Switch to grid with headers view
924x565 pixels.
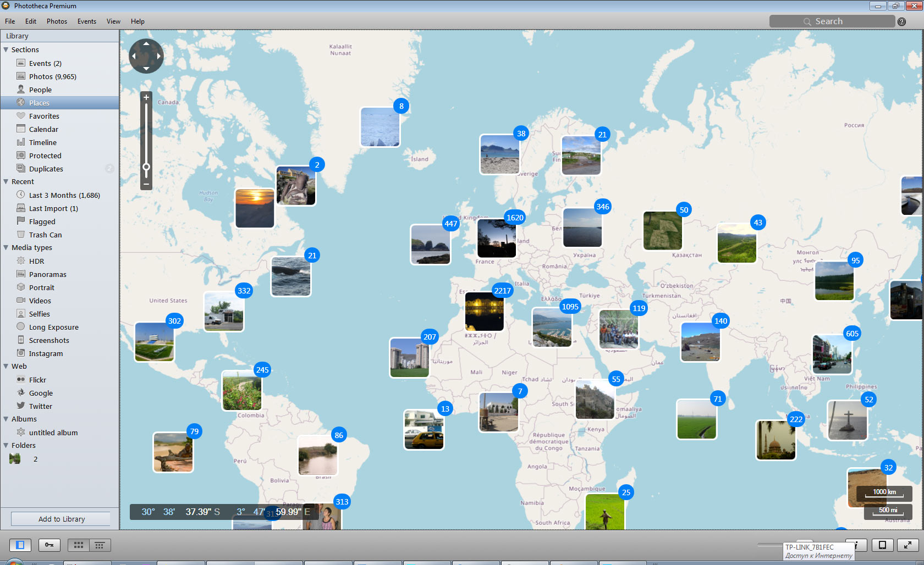[100, 545]
